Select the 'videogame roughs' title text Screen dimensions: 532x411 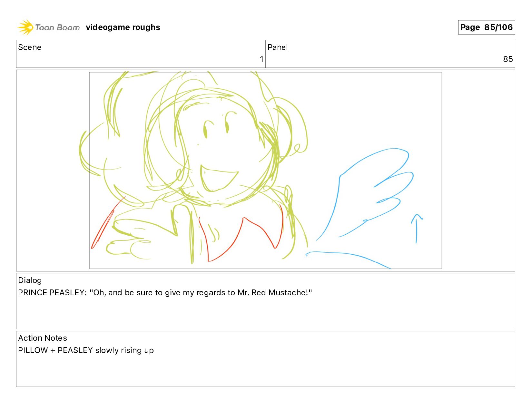123,27
